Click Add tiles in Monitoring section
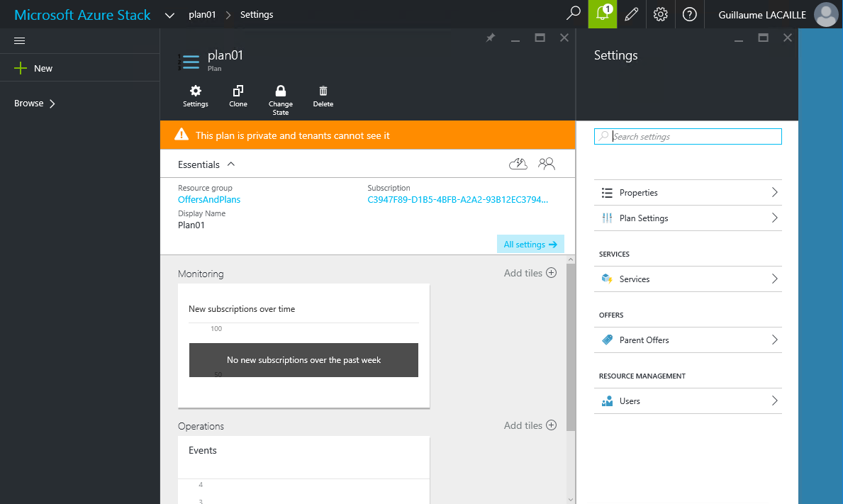Screen dimensions: 843x504 tap(523, 273)
